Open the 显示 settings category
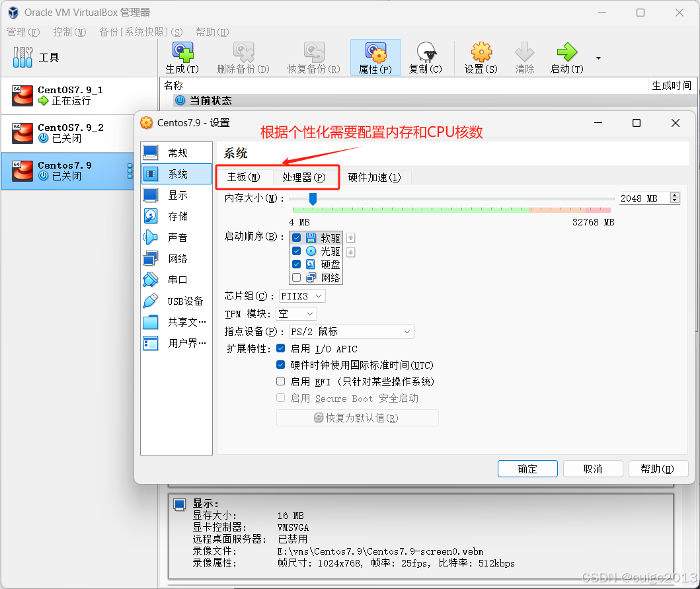 click(x=176, y=195)
